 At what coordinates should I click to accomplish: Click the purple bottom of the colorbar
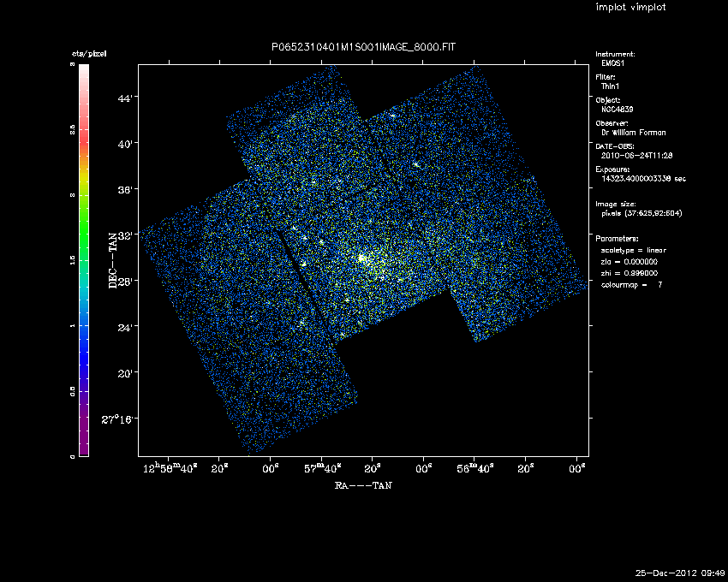coord(84,431)
